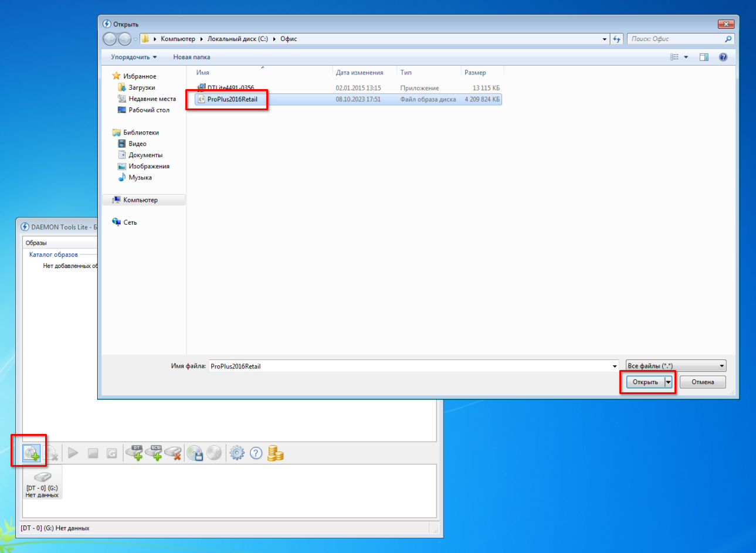756x553 pixels.
Task: Click the Remove virtual drive icon
Action: click(173, 453)
